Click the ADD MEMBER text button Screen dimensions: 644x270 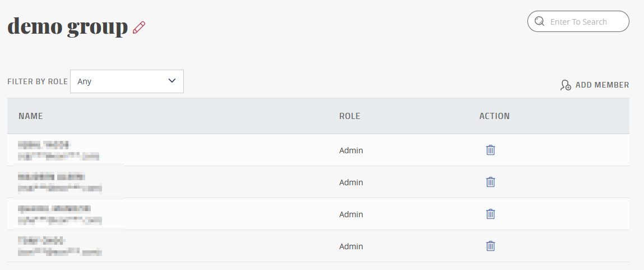tap(602, 85)
